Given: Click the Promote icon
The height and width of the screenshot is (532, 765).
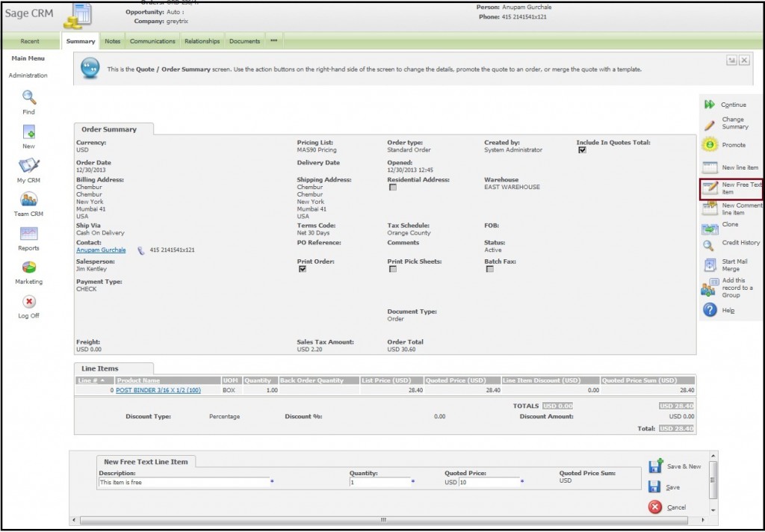Looking at the screenshot, I should [710, 144].
